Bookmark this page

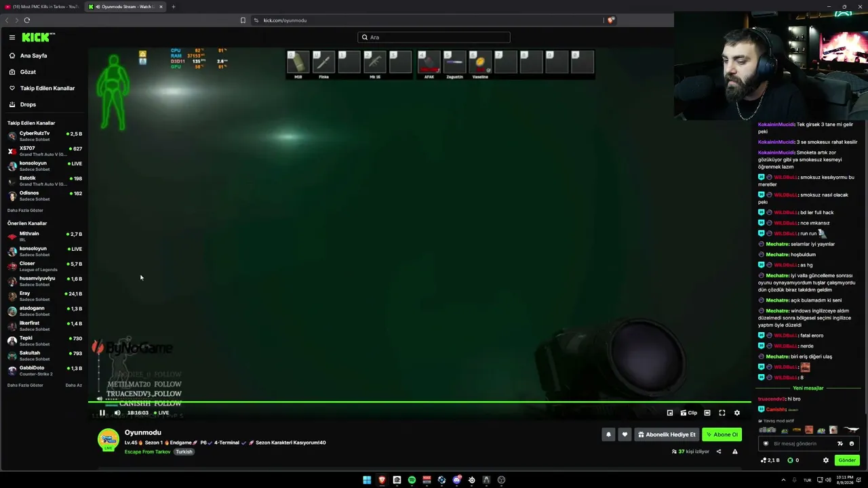point(243,20)
